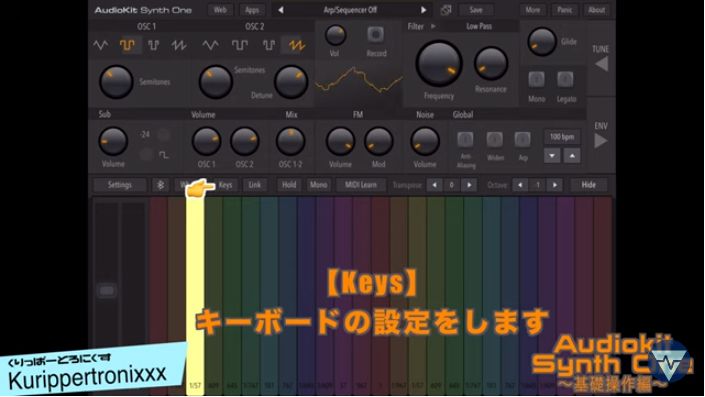The image size is (705, 397).
Task: Open keyboard Settings
Action: pyautogui.click(x=120, y=185)
